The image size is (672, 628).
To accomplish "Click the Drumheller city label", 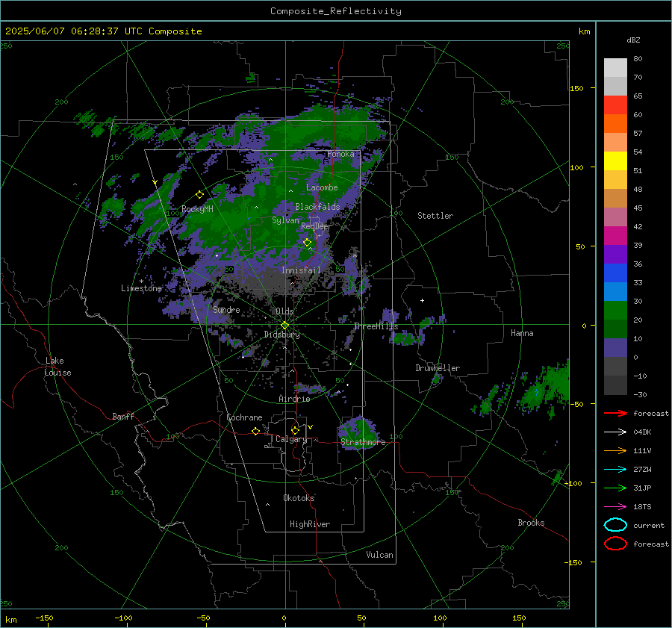I will click(x=438, y=368).
